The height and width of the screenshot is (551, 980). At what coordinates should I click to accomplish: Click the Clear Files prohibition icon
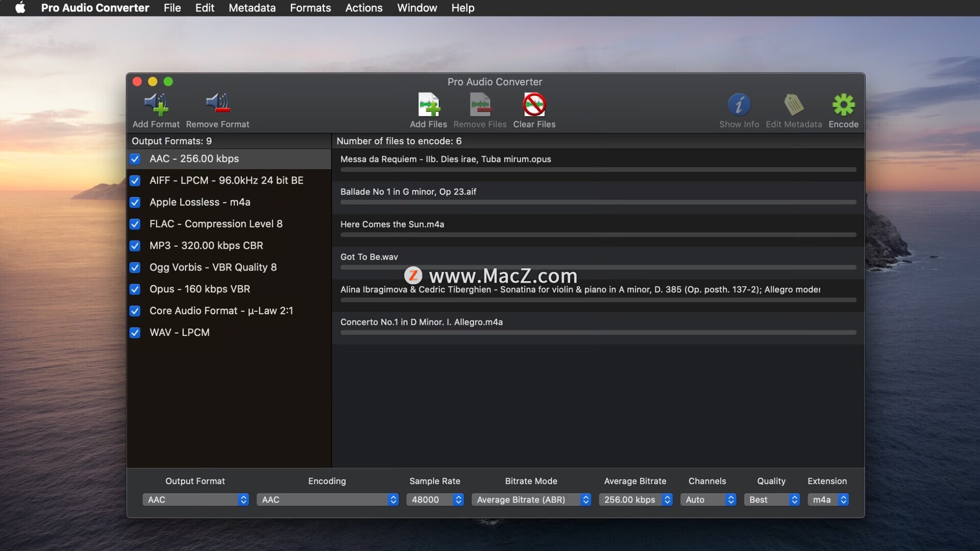pos(534,105)
